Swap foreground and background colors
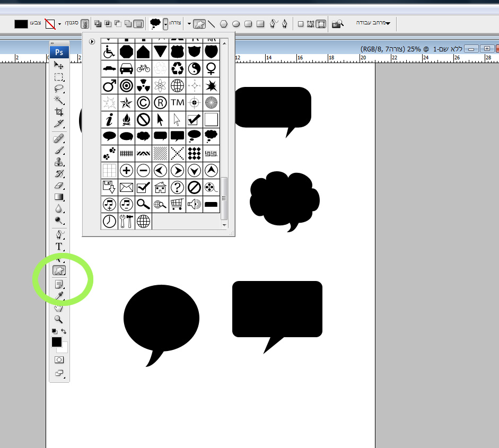Screen dimensions: 499x448 click(x=64, y=331)
